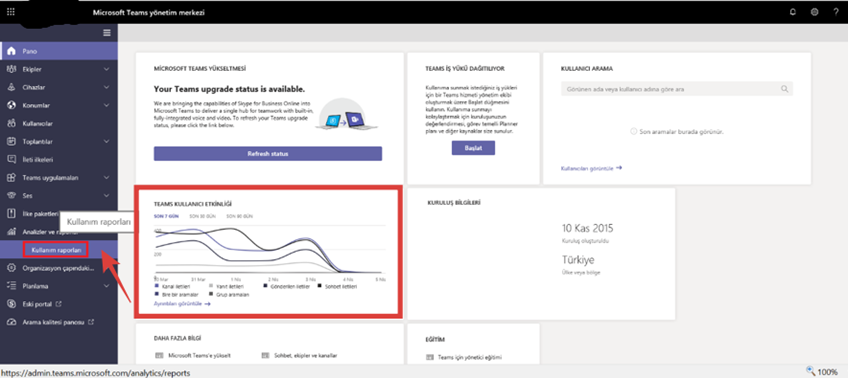Screen dimensions: 848x378
Task: Click the Ekipler teams icon
Action: (11, 69)
